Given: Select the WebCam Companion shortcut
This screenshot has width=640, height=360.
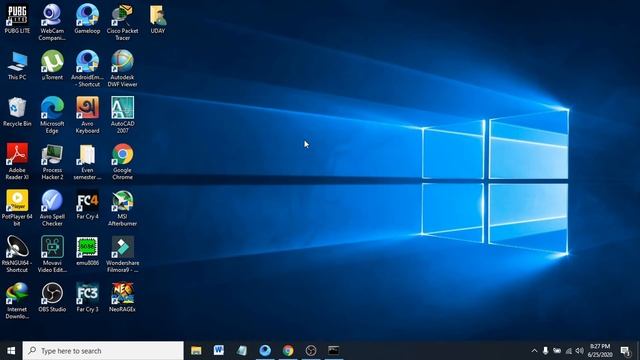Looking at the screenshot, I should (x=52, y=22).
